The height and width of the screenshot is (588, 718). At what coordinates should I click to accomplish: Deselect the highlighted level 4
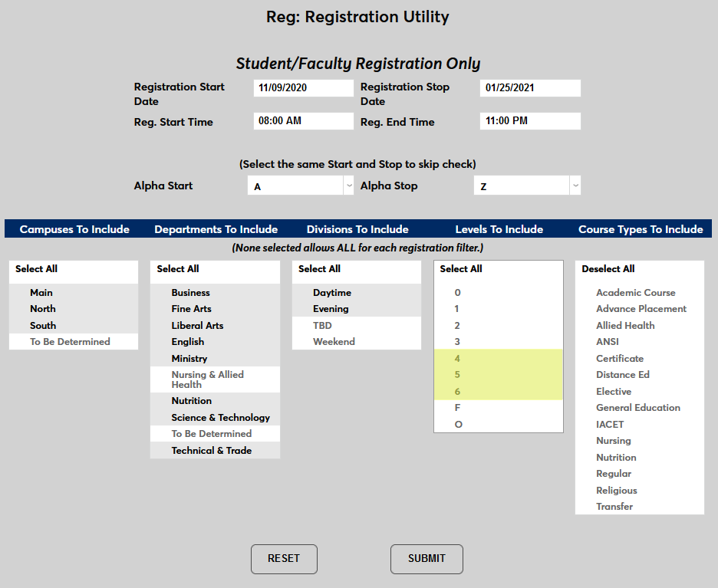pyautogui.click(x=457, y=358)
